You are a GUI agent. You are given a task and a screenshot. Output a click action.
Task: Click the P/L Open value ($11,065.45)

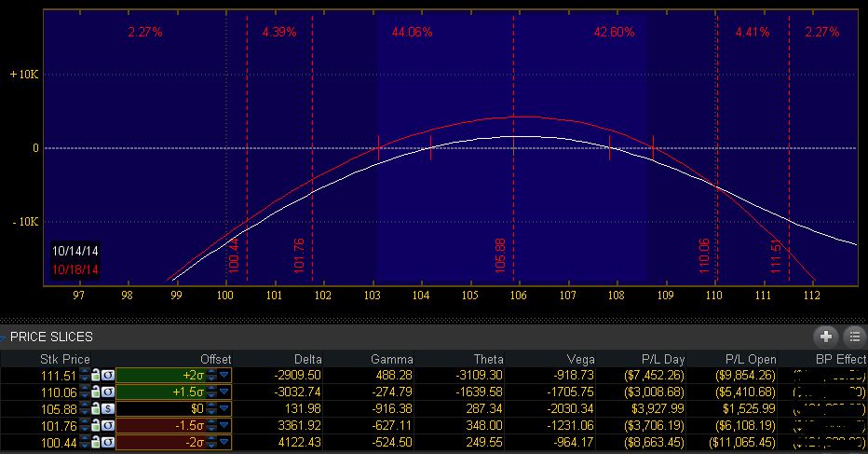[742, 443]
